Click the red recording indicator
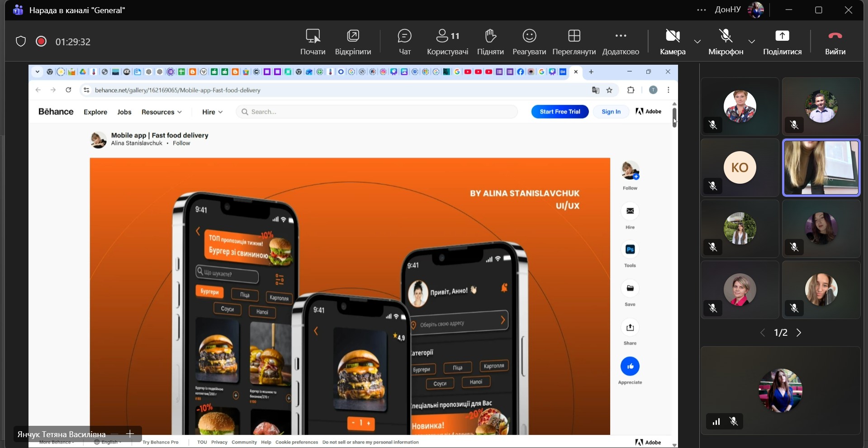 [x=41, y=42]
